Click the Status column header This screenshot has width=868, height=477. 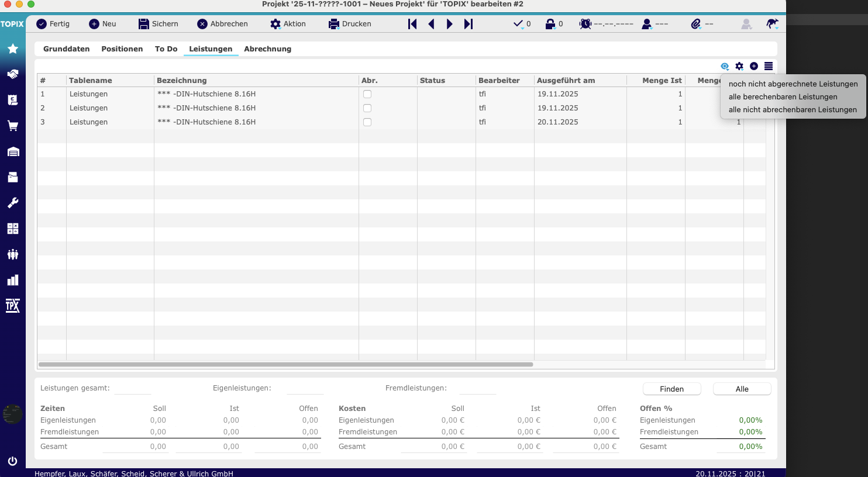pyautogui.click(x=446, y=81)
